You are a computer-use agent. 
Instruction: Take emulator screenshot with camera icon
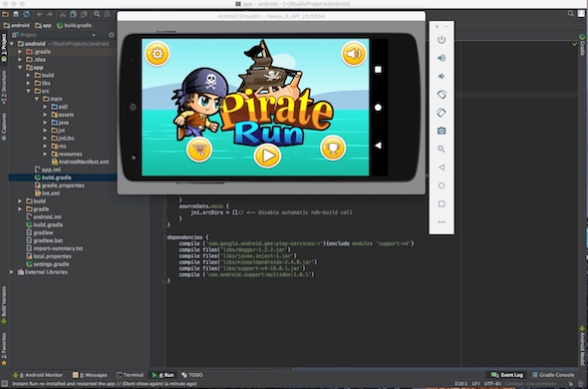pos(441,131)
